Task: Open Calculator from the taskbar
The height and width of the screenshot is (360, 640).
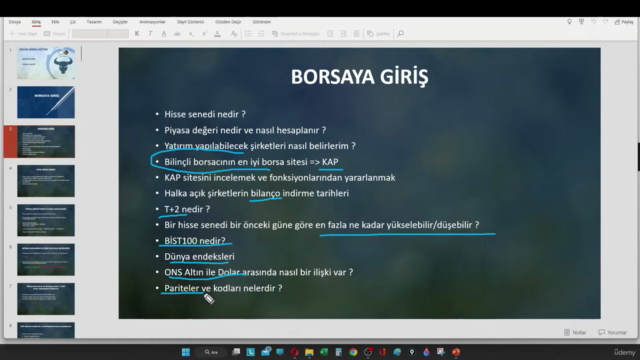Action: 338,352
